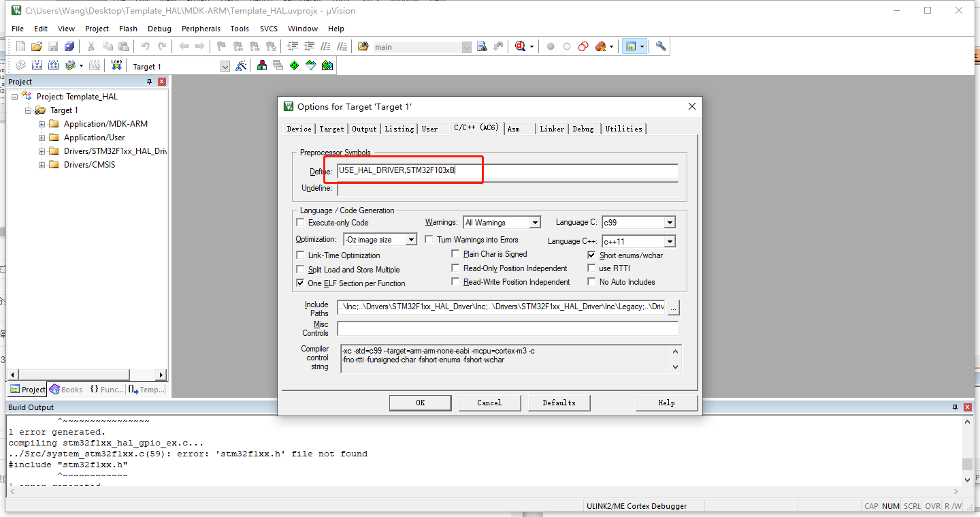Open the Find in Files toolbar icon
Image resolution: width=980 pixels, height=517 pixels.
(x=363, y=46)
